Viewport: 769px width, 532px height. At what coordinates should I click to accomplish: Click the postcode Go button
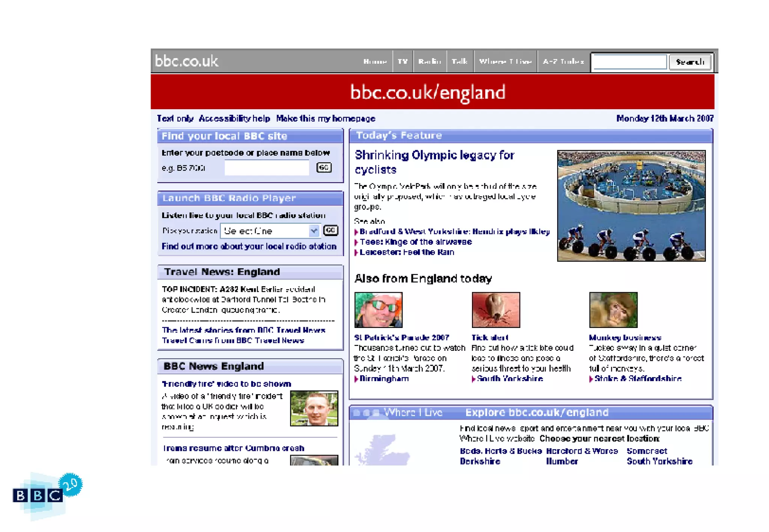(x=324, y=167)
